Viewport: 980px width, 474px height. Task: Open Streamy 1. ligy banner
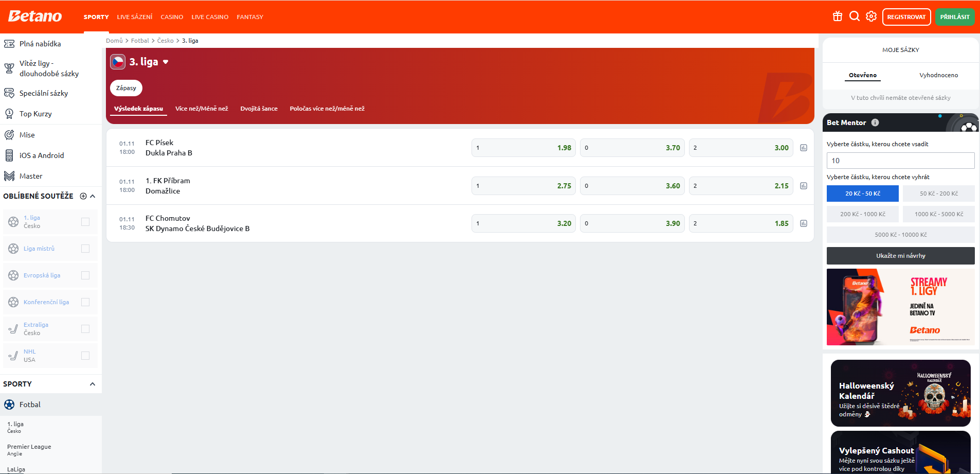tap(901, 307)
